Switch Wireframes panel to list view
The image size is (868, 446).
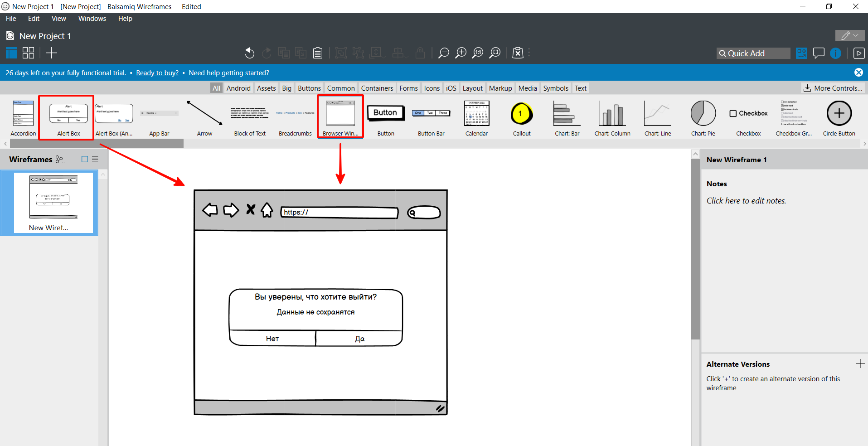tap(95, 159)
